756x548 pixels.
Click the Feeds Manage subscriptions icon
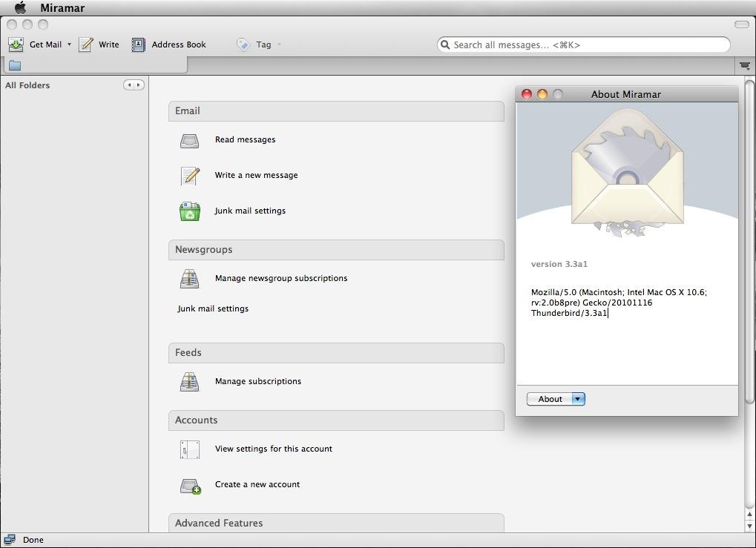(189, 382)
